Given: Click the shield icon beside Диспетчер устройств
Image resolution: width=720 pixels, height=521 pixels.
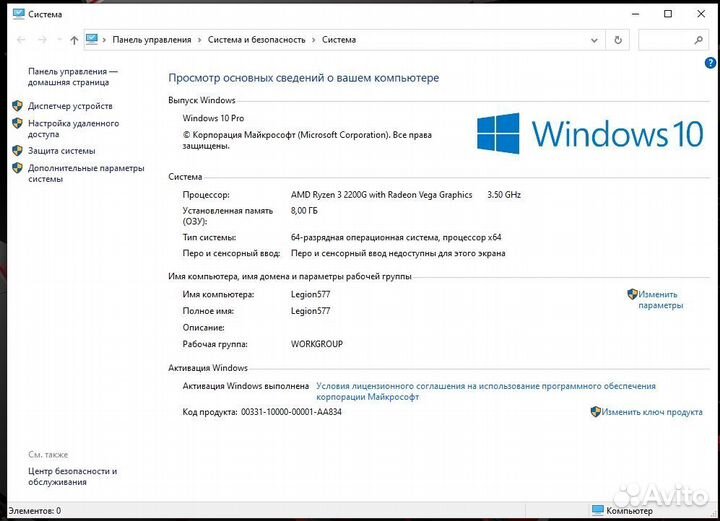Looking at the screenshot, I should pos(17,106).
